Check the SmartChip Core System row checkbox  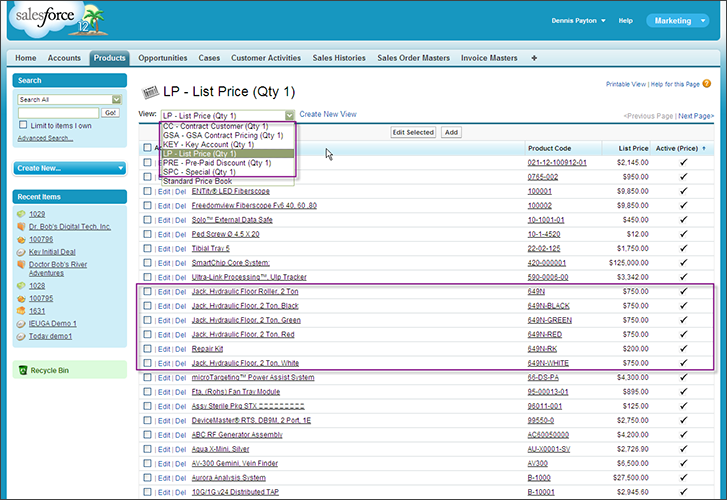tap(147, 263)
